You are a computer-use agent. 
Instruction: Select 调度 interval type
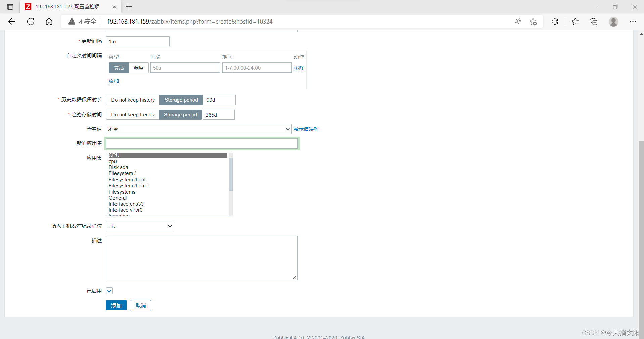click(139, 68)
